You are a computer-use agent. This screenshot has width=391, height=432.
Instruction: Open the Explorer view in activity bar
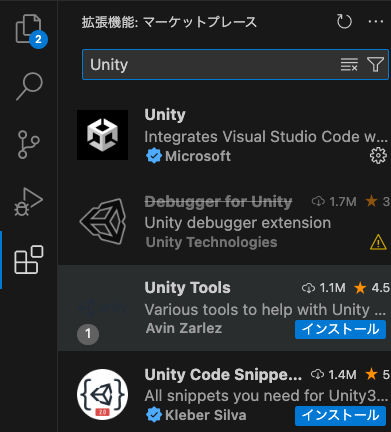coord(29,30)
